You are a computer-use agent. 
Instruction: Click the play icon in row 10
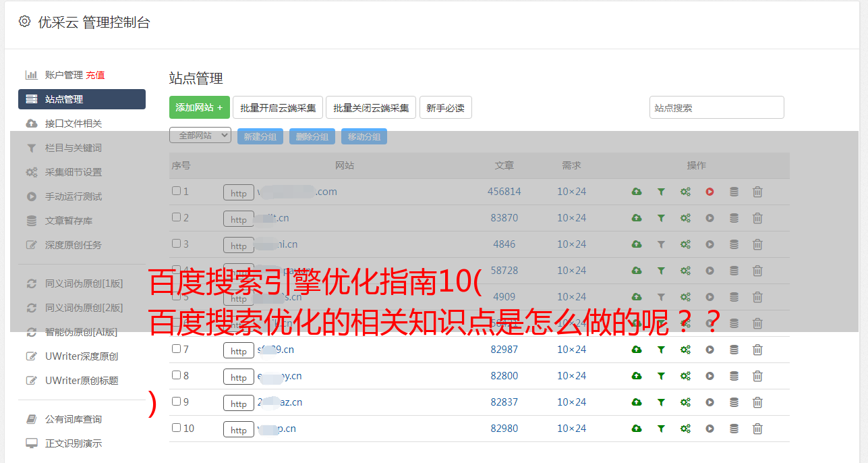(710, 429)
